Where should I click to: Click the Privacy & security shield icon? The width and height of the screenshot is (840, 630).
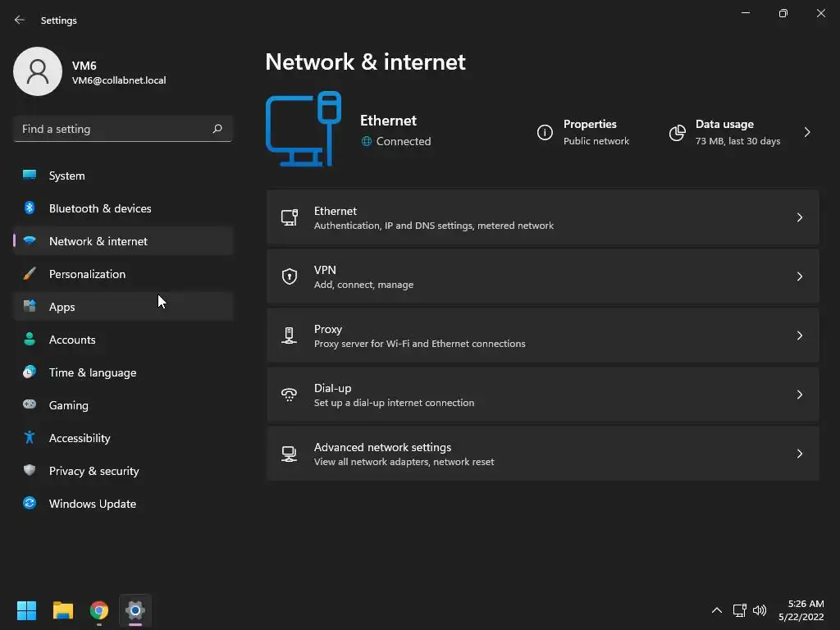pyautogui.click(x=30, y=471)
